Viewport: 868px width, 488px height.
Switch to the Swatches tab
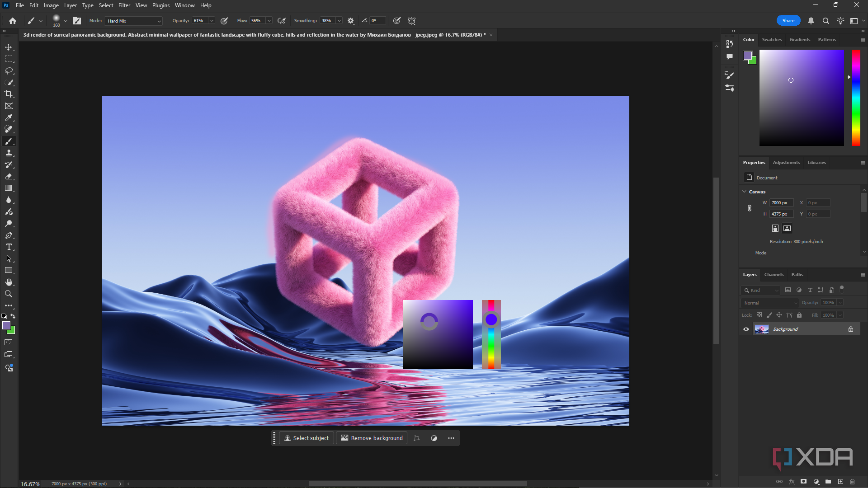[x=772, y=40]
